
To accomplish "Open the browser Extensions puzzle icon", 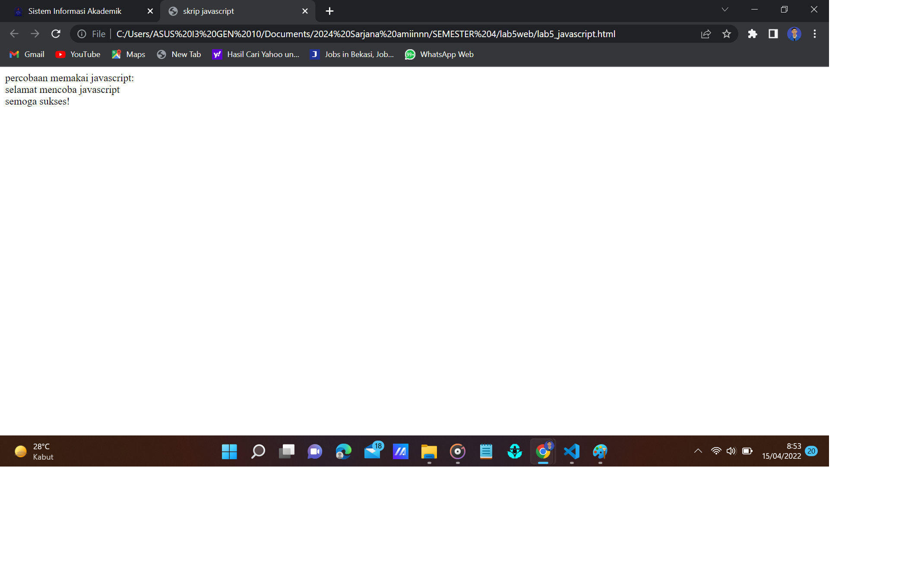I will [x=752, y=34].
